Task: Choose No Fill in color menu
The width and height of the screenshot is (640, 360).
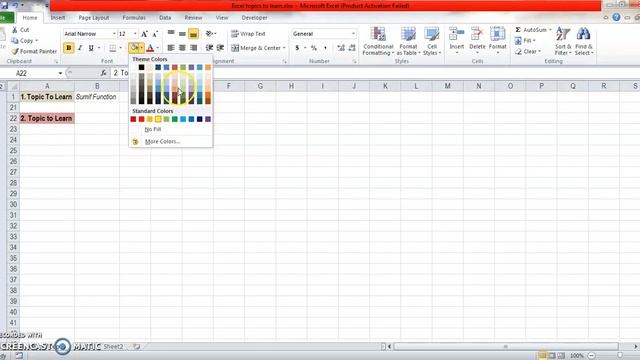Action: point(153,129)
